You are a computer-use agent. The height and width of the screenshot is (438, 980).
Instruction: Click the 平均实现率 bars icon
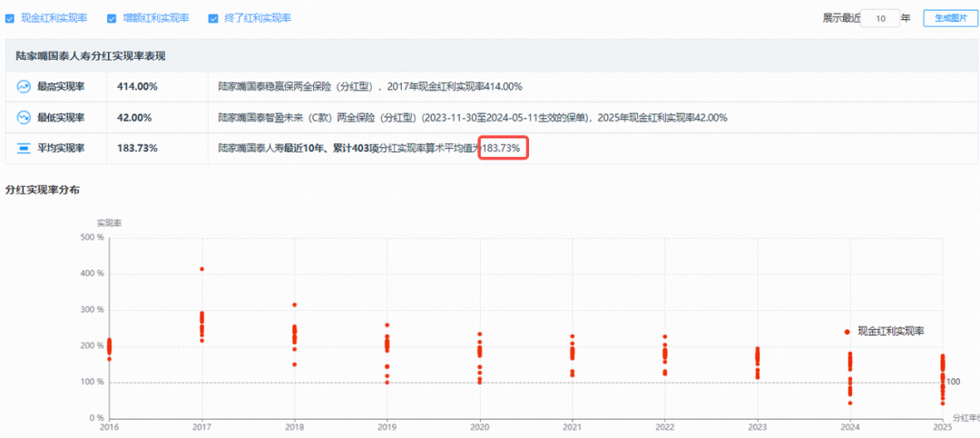[x=24, y=149]
